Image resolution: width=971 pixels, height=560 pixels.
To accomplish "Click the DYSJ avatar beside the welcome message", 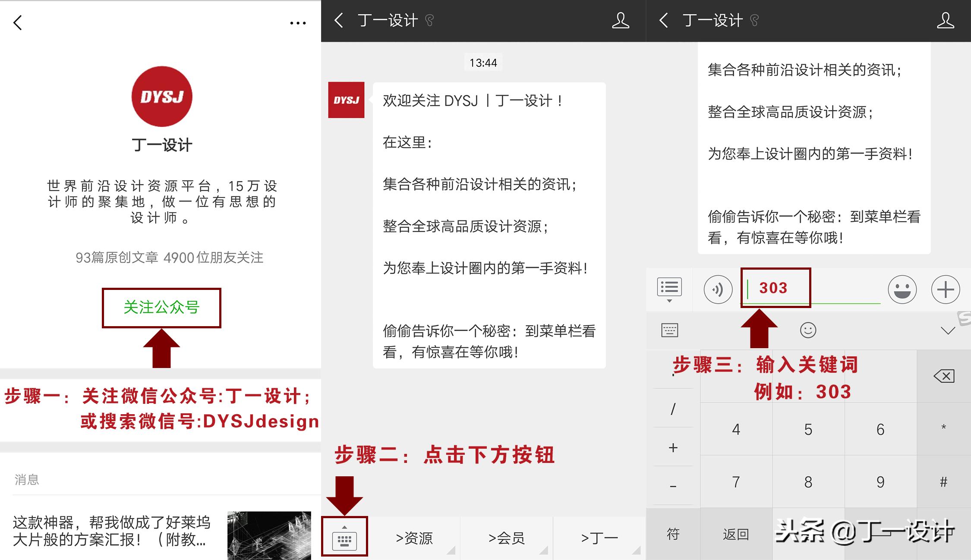I will coord(346,100).
